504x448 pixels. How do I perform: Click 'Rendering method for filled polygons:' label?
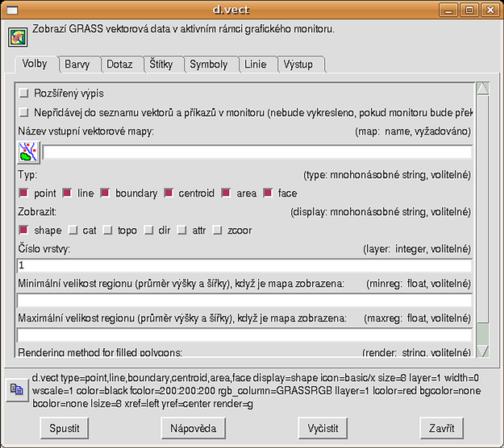(100, 352)
